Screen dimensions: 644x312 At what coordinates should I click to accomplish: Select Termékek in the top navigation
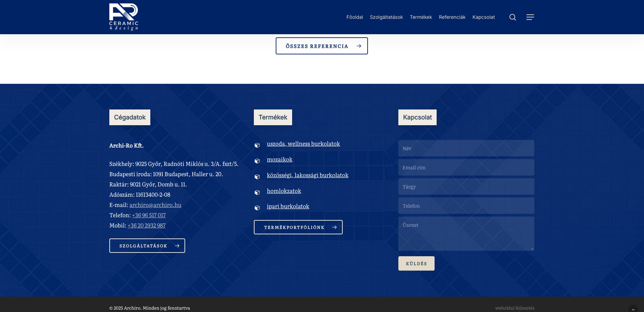[x=421, y=17]
